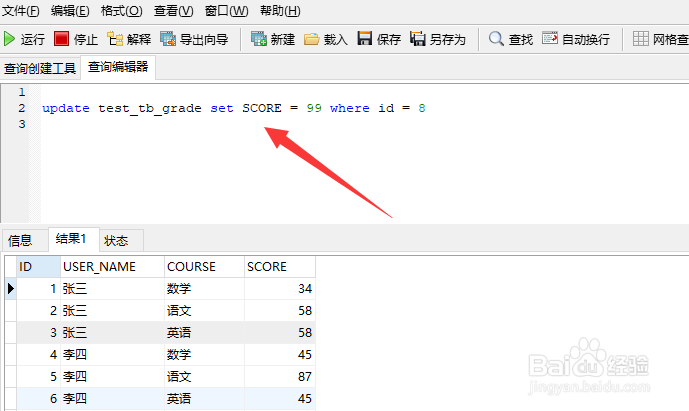Select 李四 name cell in row ID 6
Screen dimensions: 689x411
pos(112,398)
